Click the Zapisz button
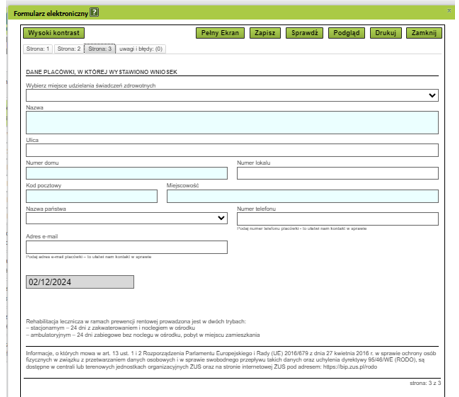The image size is (459, 397). click(265, 33)
